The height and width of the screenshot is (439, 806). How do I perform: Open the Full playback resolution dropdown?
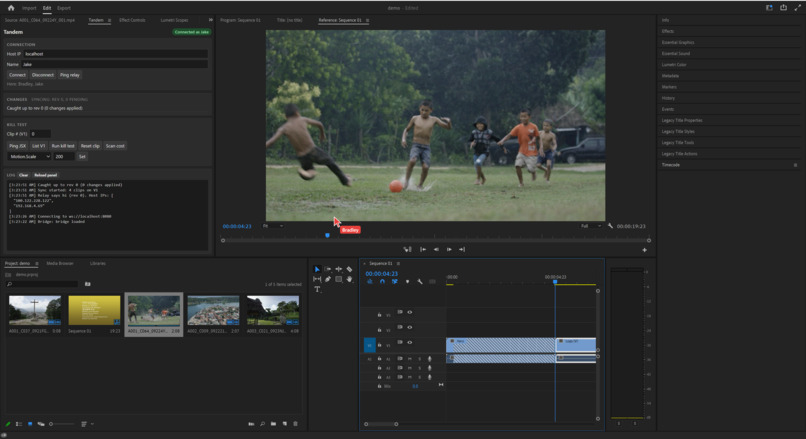point(591,226)
